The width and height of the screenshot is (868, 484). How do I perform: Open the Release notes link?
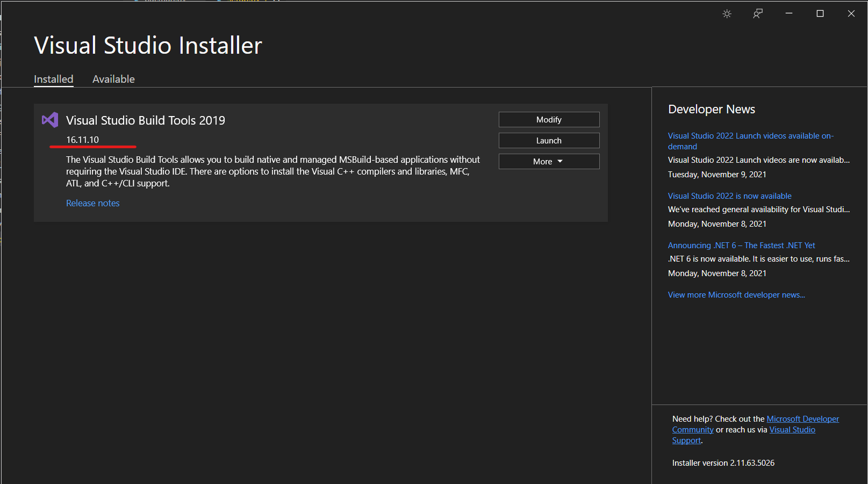(92, 203)
